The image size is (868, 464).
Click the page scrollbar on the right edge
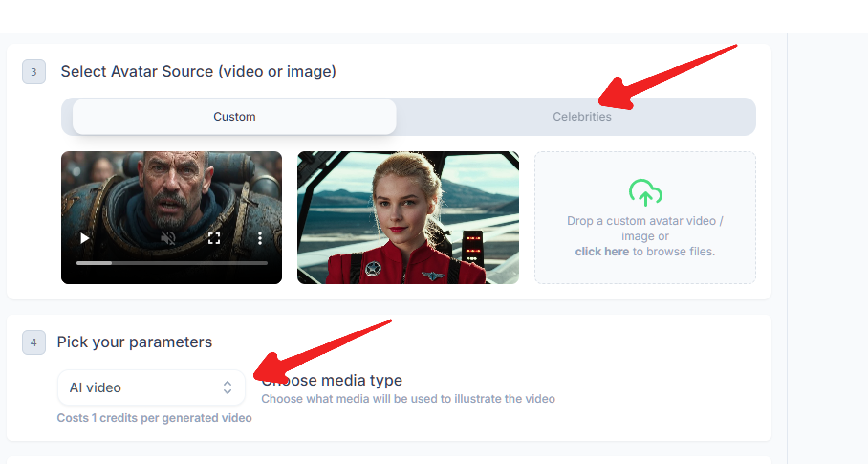(x=788, y=191)
